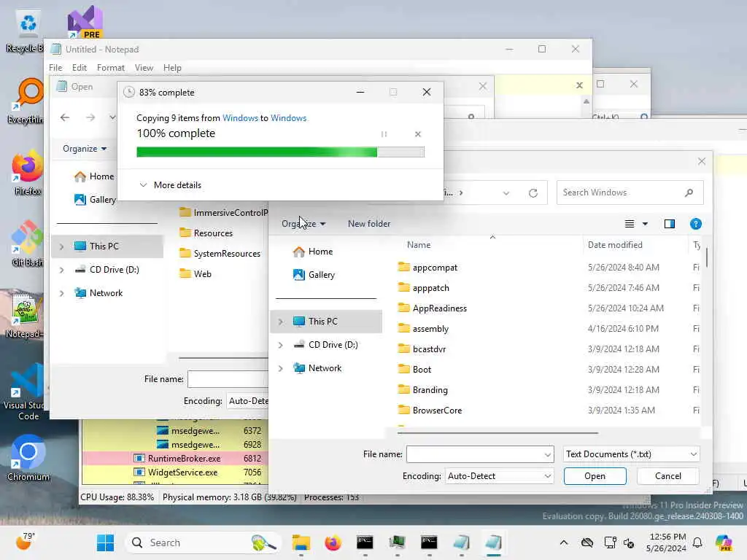Click the source Windows link in copy dialog
Viewport: 747px width, 560px height.
(x=240, y=118)
